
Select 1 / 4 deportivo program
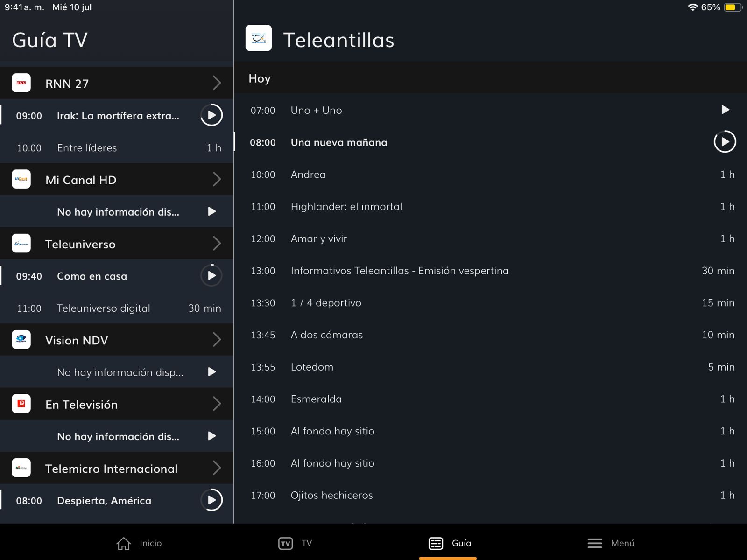(x=490, y=303)
